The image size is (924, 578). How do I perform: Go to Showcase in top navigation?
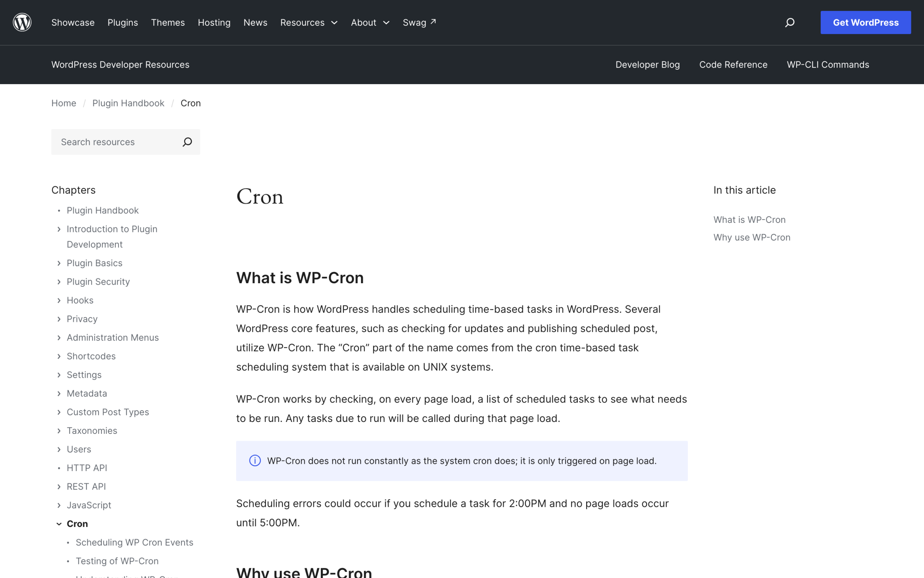click(x=73, y=22)
